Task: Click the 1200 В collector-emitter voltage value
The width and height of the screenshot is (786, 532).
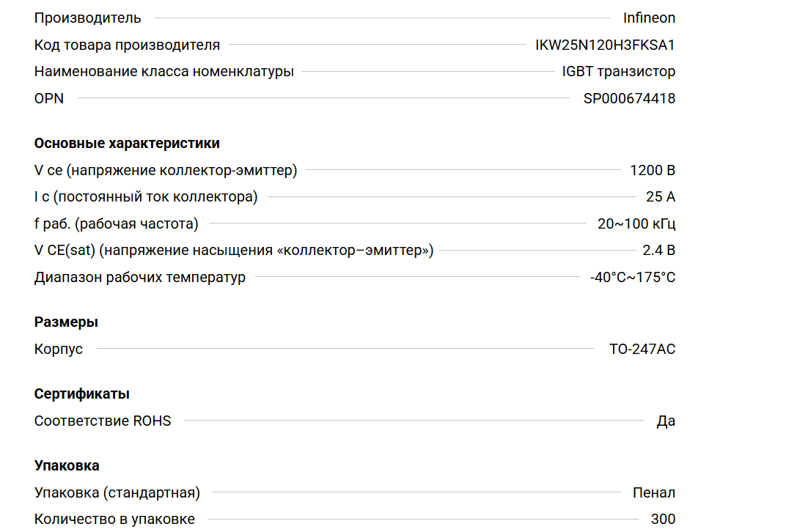Action: click(x=652, y=171)
